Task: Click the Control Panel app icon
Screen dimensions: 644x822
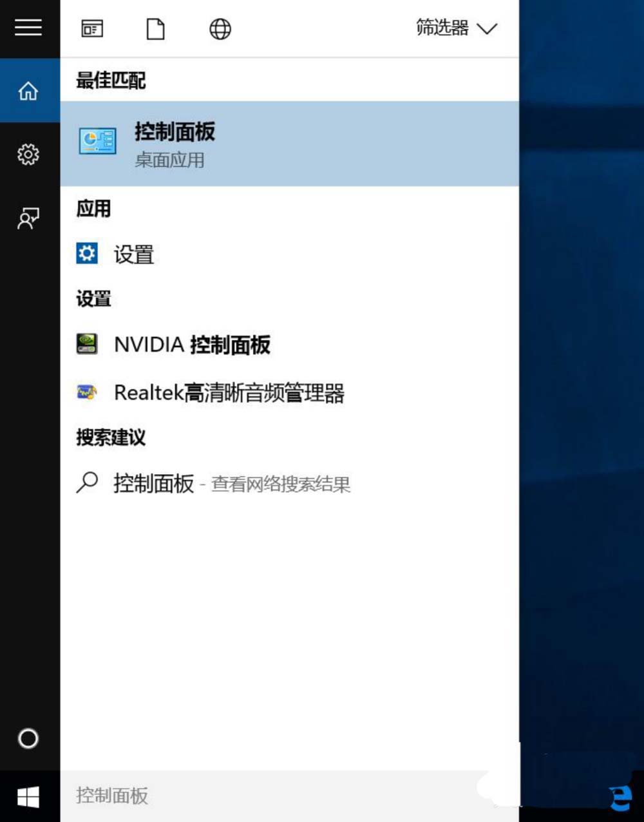Action: point(98,142)
